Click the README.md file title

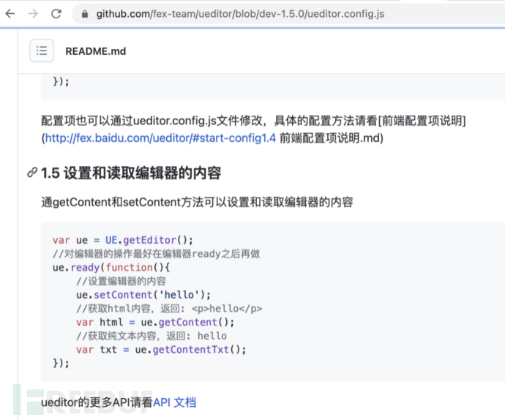96,51
